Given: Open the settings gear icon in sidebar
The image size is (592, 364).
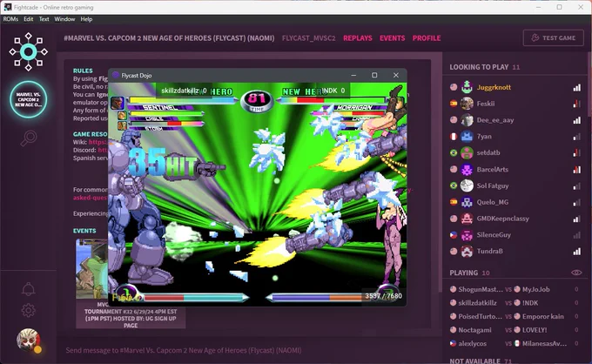Looking at the screenshot, I should pyautogui.click(x=29, y=310).
